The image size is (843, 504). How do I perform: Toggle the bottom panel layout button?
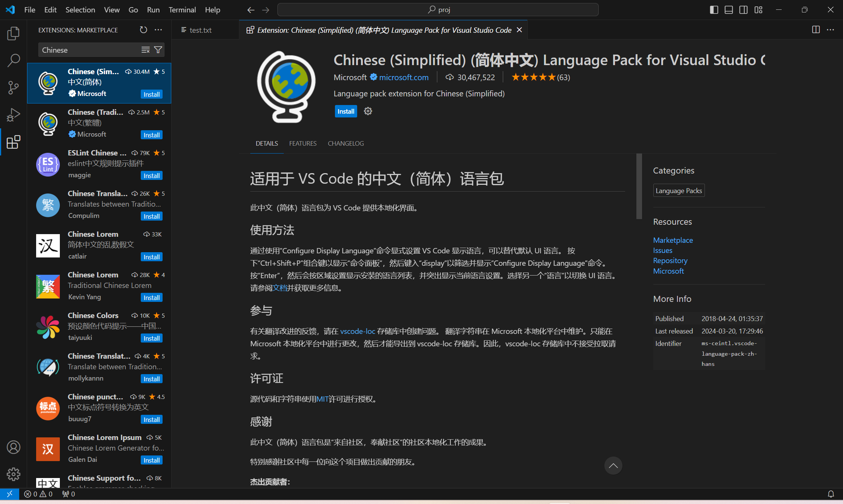pyautogui.click(x=729, y=10)
